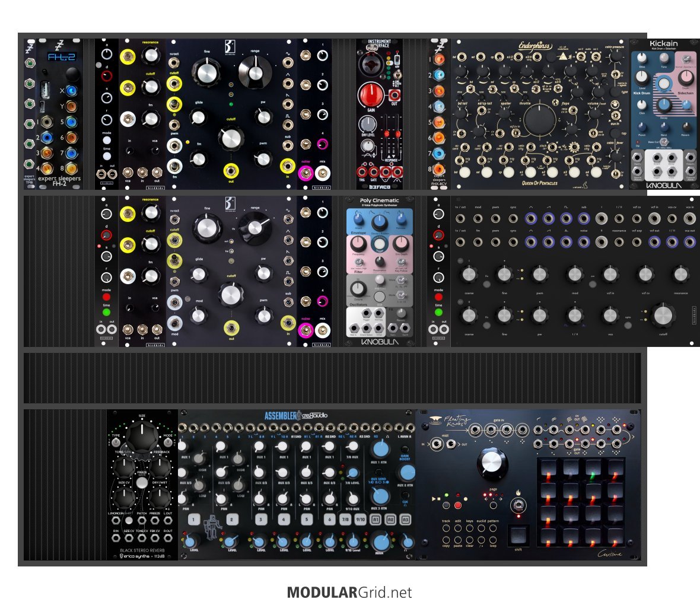This screenshot has height=605, width=700.
Task: Click the AUX 1 RTN knob on Assembler
Action: coord(380,449)
